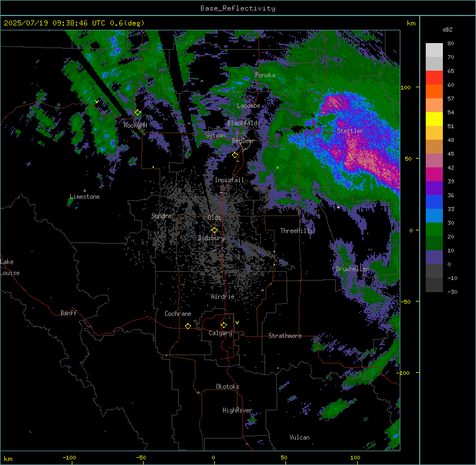Click the -50 tick on bottom axis
Viewport: 476px width, 465px height.
[141, 457]
